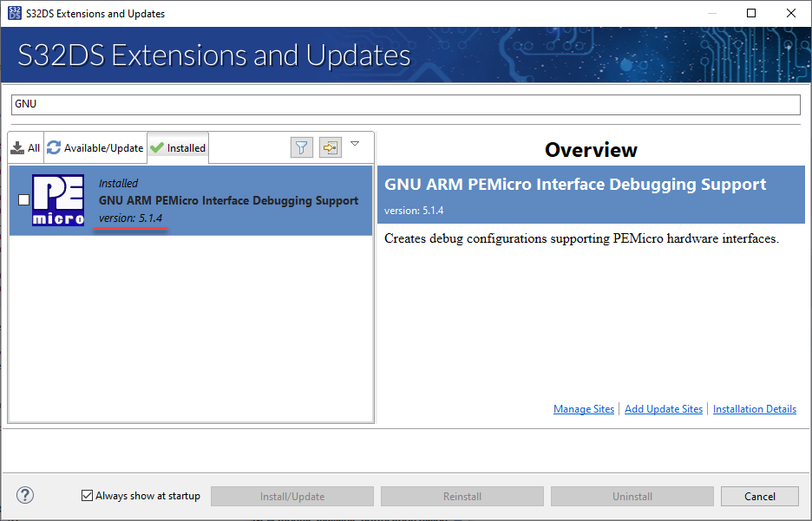
Task: Click inside the GNU search field
Action: point(403,103)
